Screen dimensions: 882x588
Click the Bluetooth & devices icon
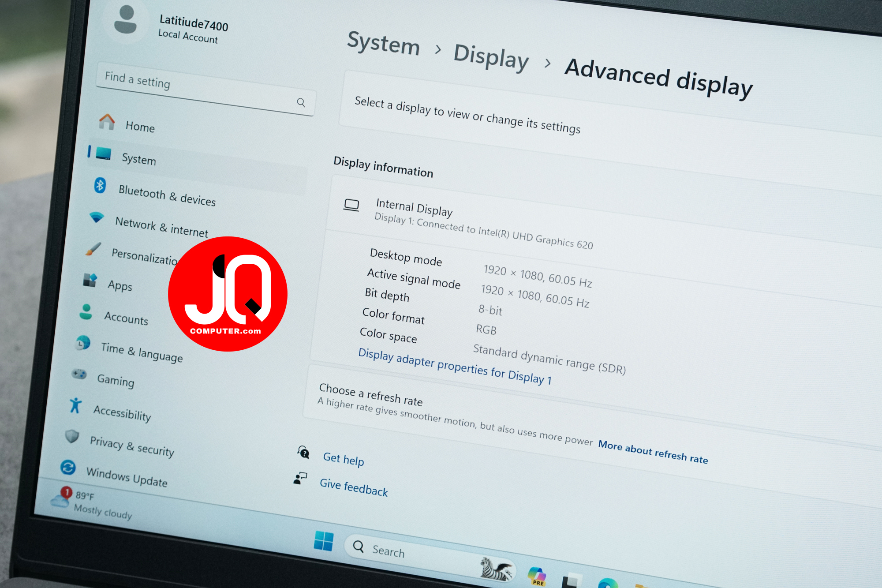coord(100,185)
